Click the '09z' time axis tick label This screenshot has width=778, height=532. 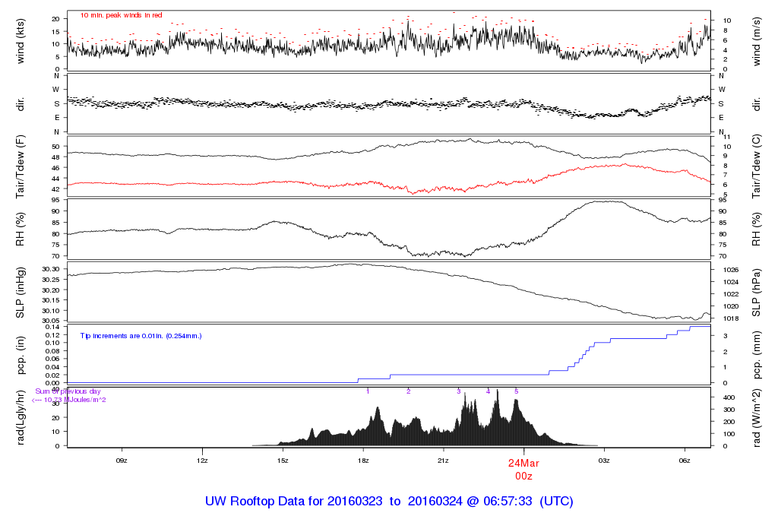(x=122, y=461)
